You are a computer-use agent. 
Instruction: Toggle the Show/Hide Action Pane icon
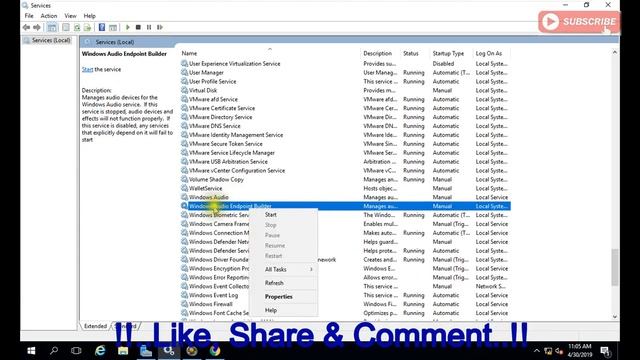pos(113,27)
